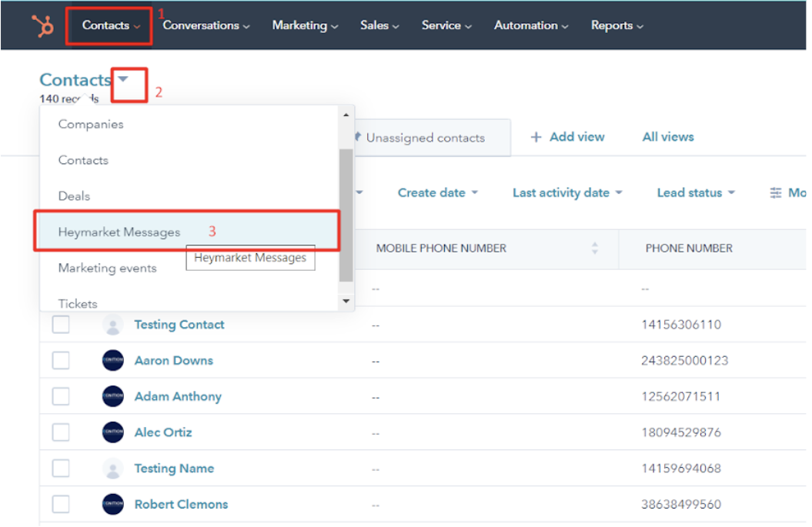Screen dimensions: 812x527
Task: Click phone number 18094529876
Action: point(681,432)
